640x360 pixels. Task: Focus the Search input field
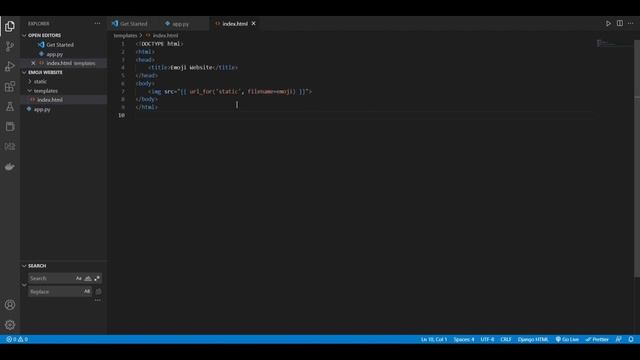(x=52, y=278)
